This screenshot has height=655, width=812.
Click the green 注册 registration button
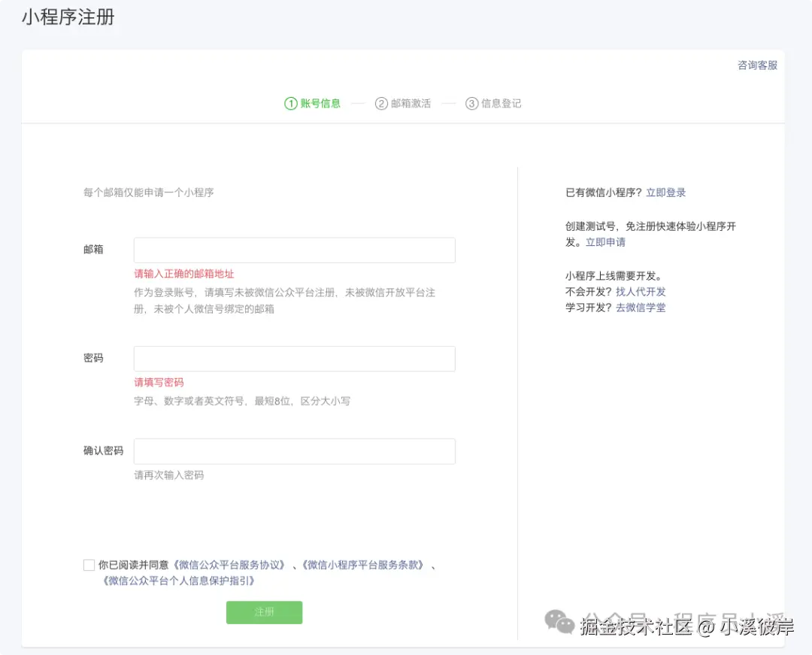pos(264,612)
